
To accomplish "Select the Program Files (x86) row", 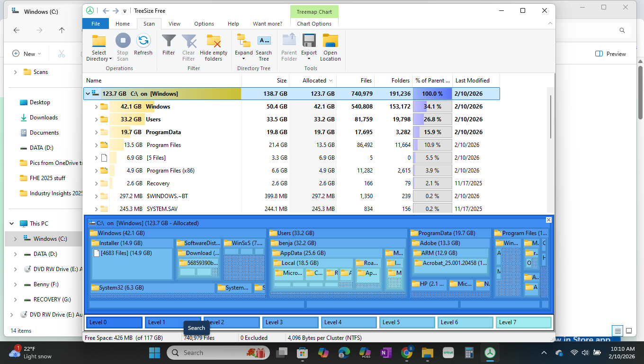I will coord(291,171).
